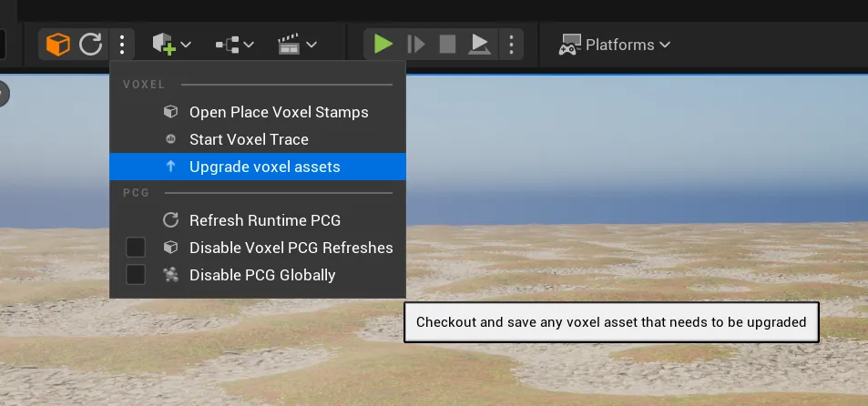Click the circular refresh icon beside the Voxel cube
Screen dimensions: 868x406
click(90, 44)
